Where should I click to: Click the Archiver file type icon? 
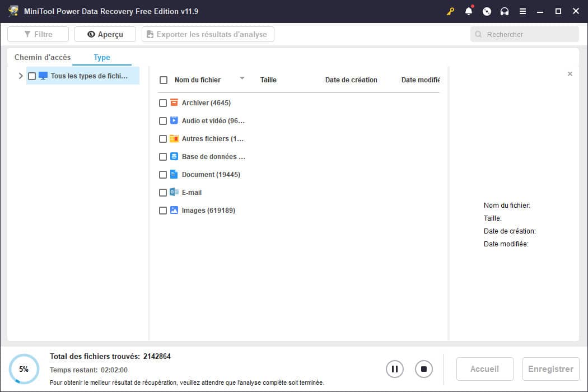pos(174,102)
